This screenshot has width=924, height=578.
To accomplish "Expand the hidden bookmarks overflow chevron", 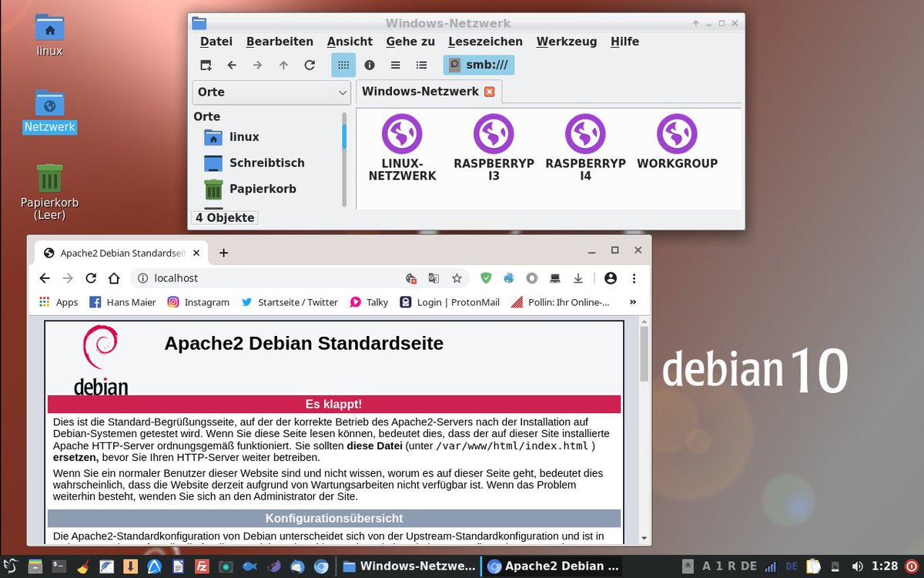I will [x=633, y=302].
